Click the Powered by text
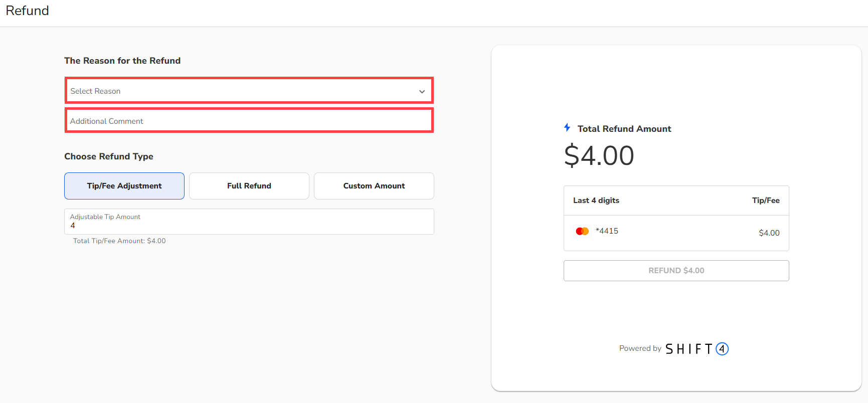This screenshot has height=403, width=868. coord(640,348)
